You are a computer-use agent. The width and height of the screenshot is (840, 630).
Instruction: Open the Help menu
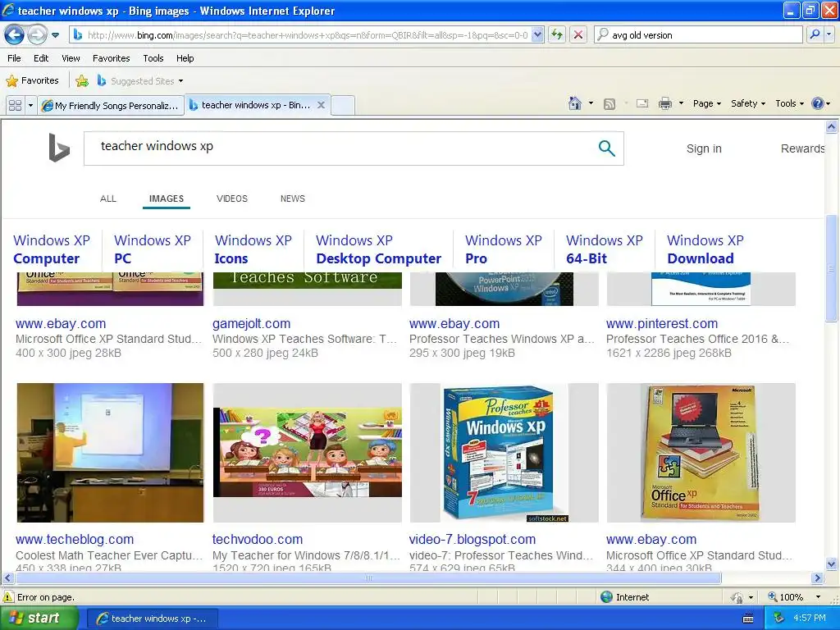pos(185,58)
